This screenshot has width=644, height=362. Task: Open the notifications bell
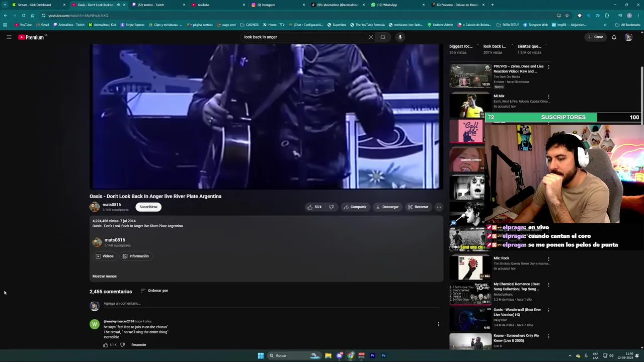click(x=614, y=37)
